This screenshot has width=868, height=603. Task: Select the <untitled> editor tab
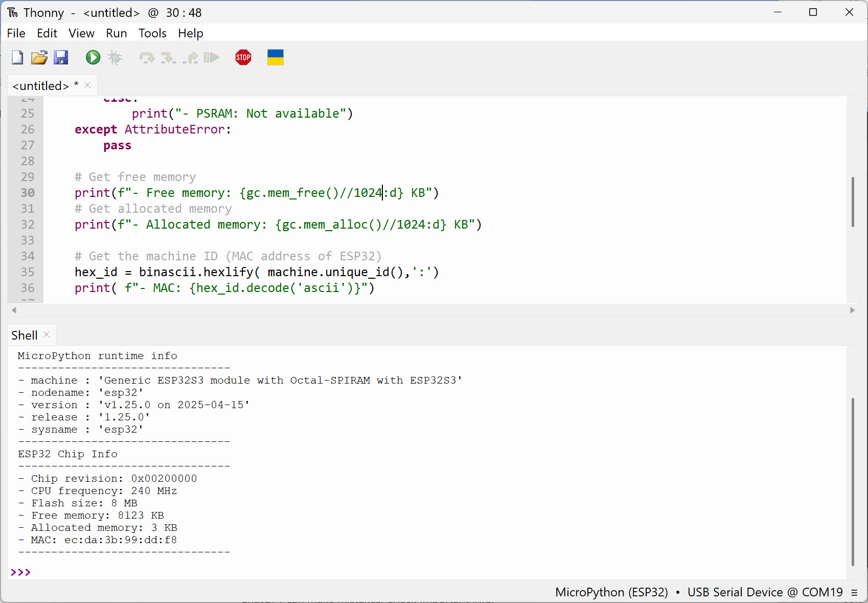coord(45,85)
